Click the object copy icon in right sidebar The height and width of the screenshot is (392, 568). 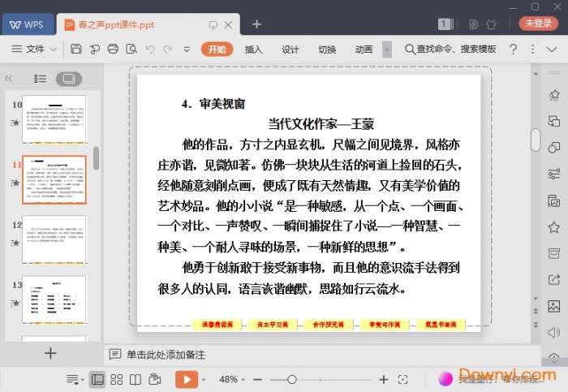[x=554, y=121]
